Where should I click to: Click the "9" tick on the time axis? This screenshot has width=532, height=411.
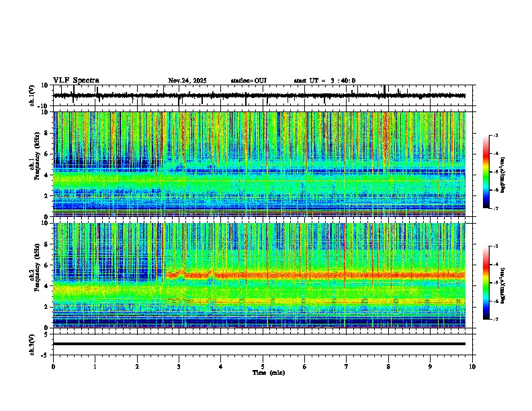(x=430, y=367)
